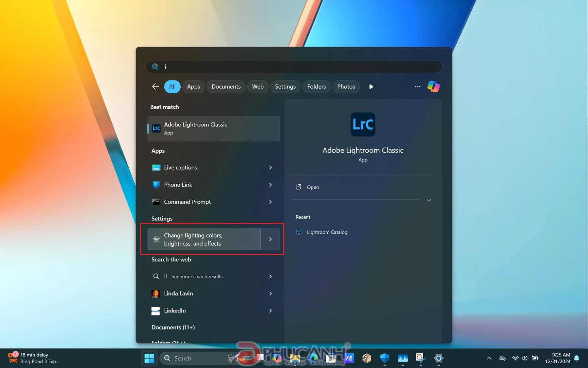Show hidden tray icons chevron
The height and width of the screenshot is (368, 588).
[489, 358]
